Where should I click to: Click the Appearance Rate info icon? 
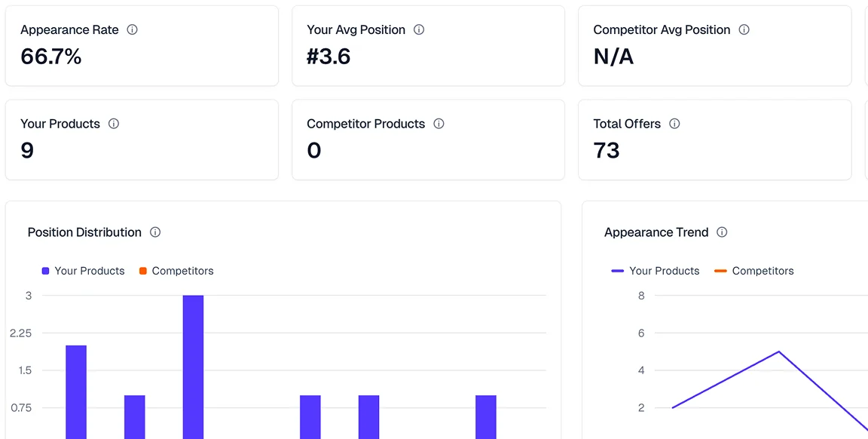click(x=132, y=29)
